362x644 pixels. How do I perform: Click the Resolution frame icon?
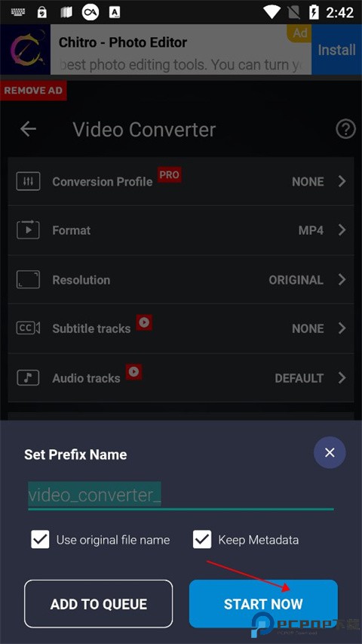(28, 279)
